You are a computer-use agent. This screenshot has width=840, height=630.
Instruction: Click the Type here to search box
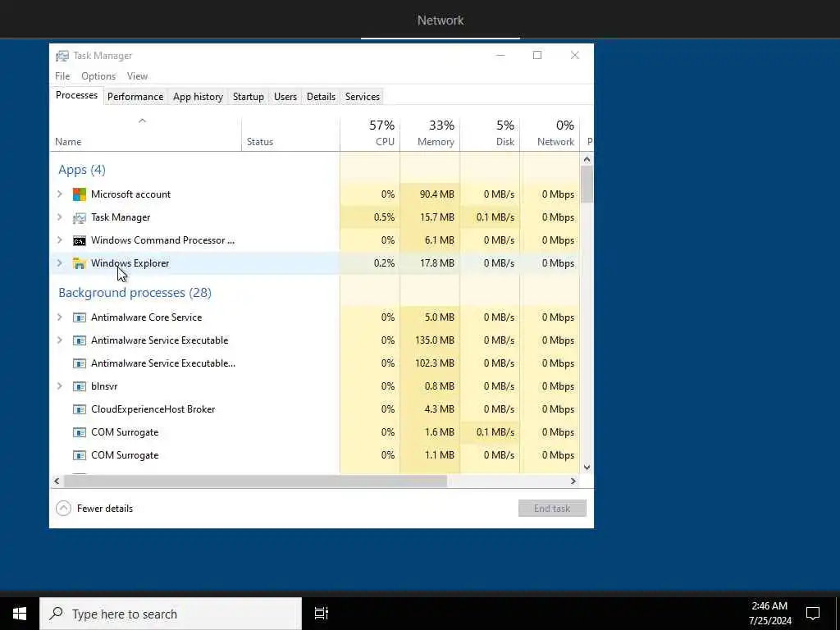(x=171, y=614)
